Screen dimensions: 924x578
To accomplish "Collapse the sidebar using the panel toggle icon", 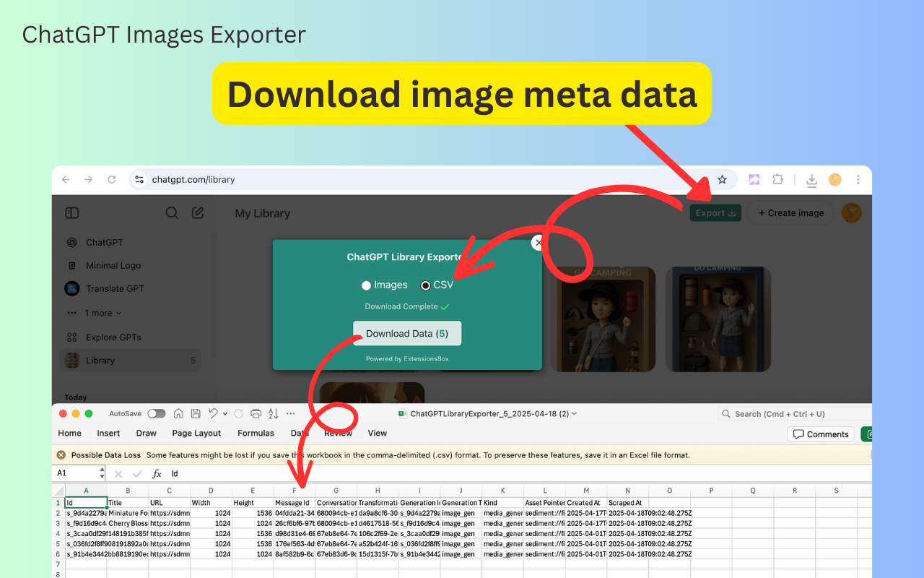I will [x=71, y=212].
